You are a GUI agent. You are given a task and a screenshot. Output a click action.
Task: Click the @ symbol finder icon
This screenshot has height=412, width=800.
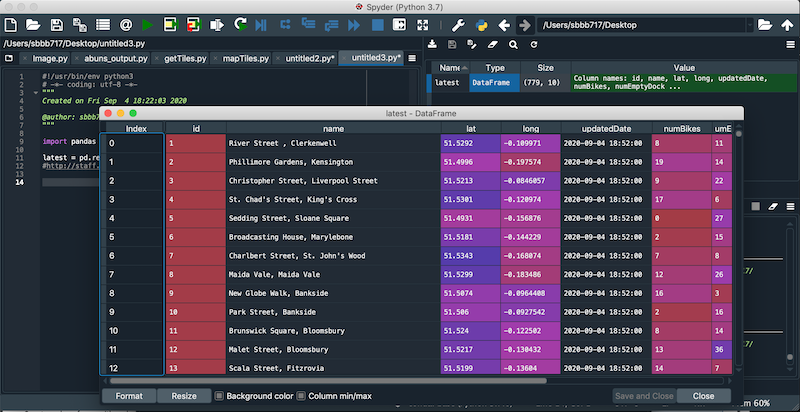[x=126, y=25]
